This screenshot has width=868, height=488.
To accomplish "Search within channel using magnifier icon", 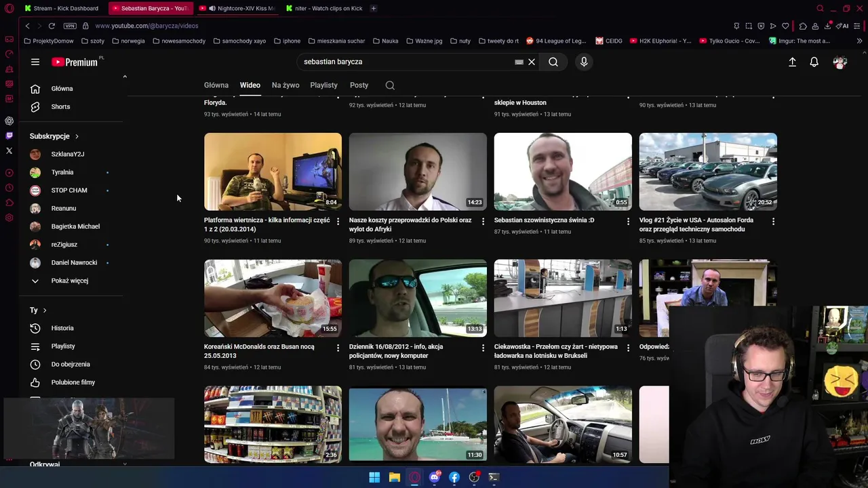I will pos(390,85).
